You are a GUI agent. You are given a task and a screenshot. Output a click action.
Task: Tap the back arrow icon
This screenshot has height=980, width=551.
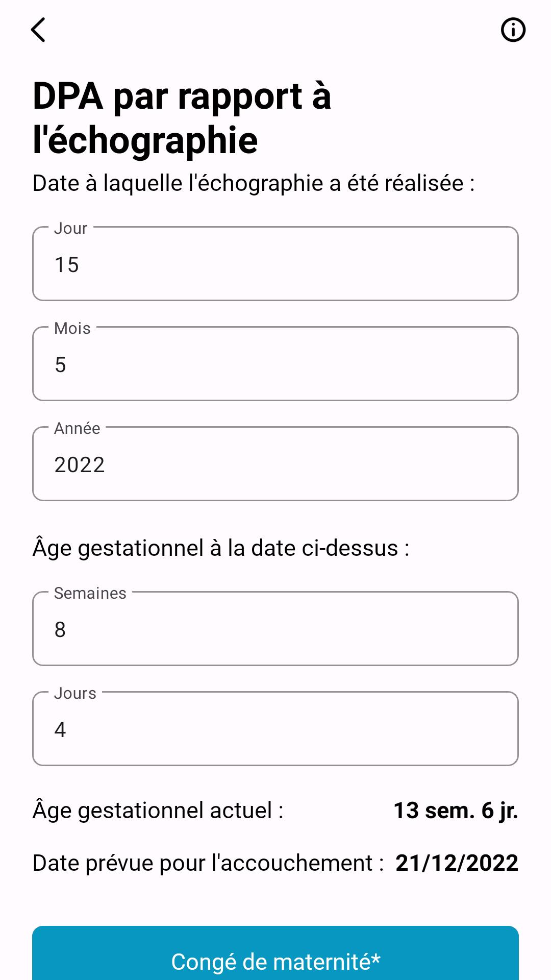click(x=38, y=30)
